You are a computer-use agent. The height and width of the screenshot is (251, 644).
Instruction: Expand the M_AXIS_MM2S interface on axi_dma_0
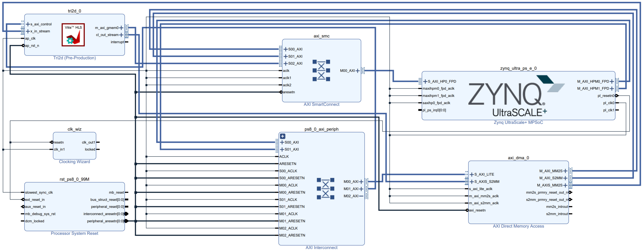pyautogui.click(x=565, y=185)
